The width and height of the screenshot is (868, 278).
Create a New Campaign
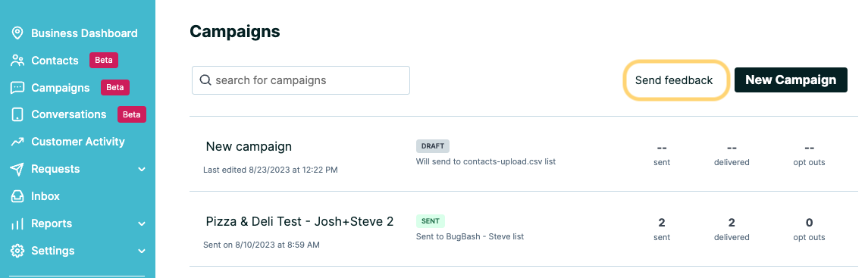(x=791, y=80)
